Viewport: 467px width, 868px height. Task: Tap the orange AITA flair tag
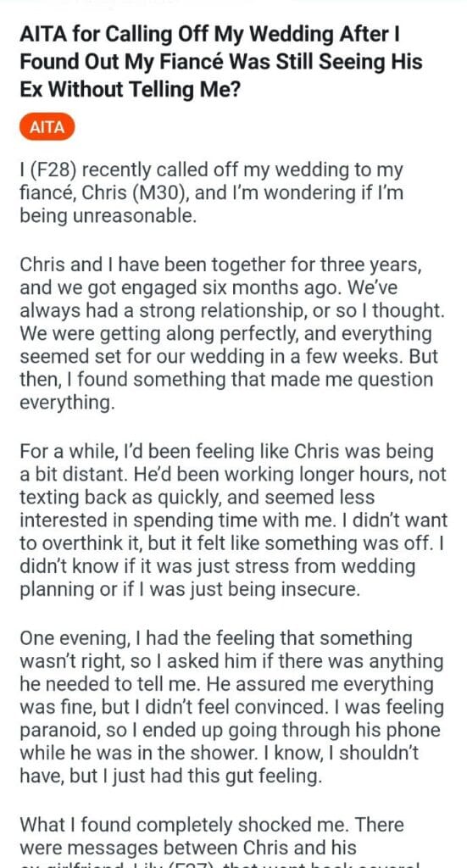(47, 128)
